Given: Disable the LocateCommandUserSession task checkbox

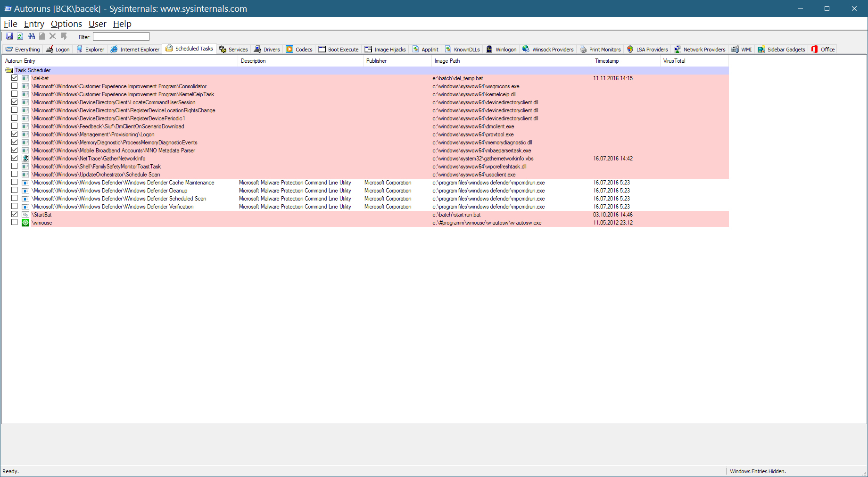Looking at the screenshot, I should (15, 102).
